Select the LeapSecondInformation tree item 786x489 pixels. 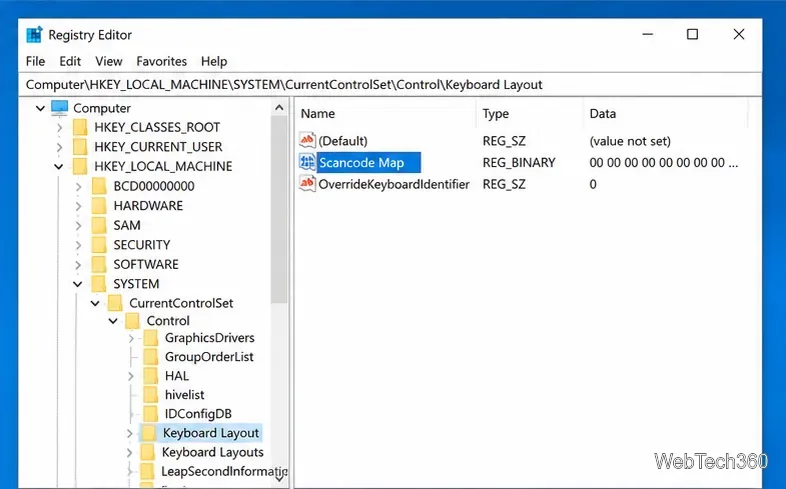point(224,471)
